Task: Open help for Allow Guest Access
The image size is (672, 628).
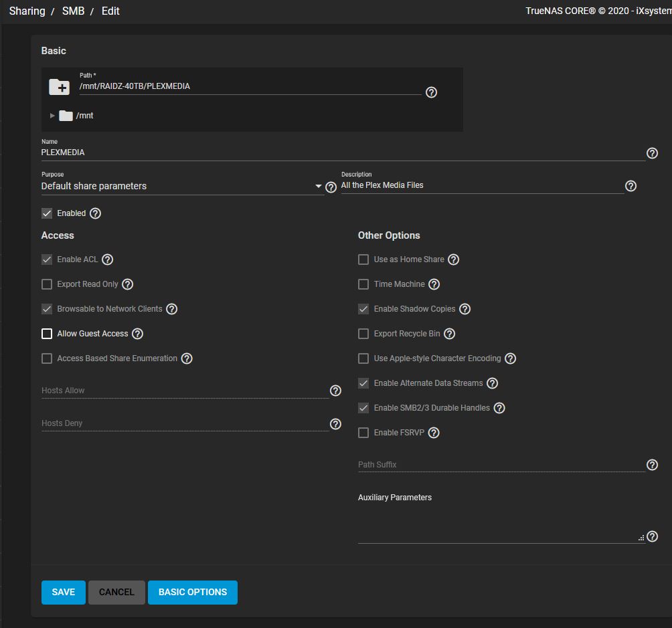Action: point(138,334)
